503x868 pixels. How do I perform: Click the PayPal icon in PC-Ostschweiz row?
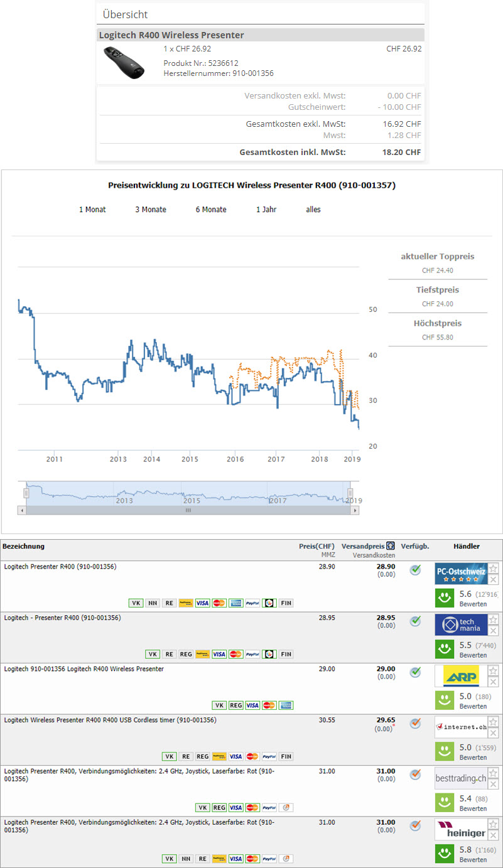(x=252, y=603)
